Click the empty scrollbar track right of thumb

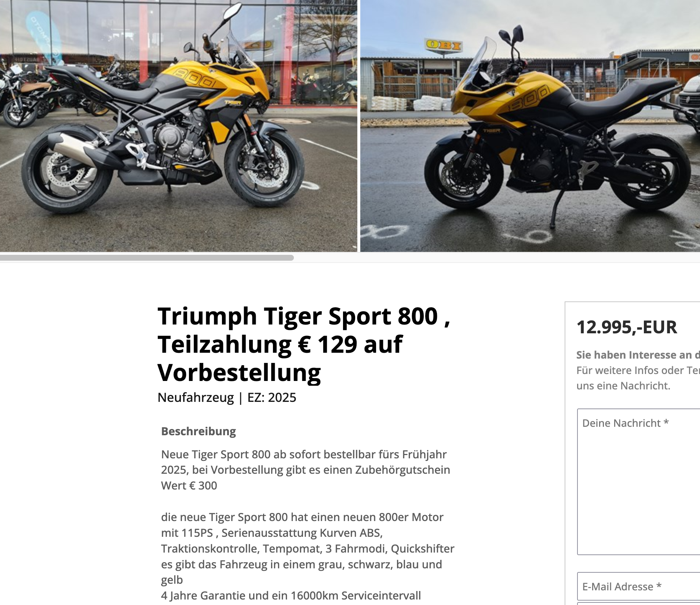point(497,258)
